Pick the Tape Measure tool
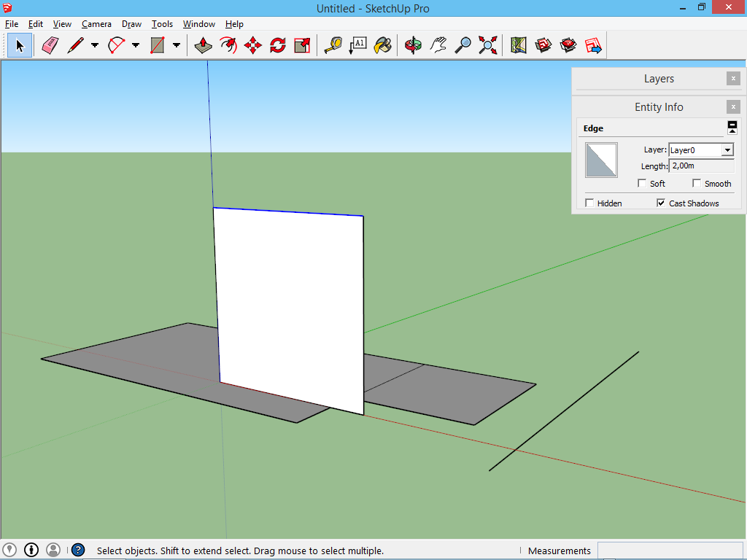The width and height of the screenshot is (747, 560). [333, 46]
